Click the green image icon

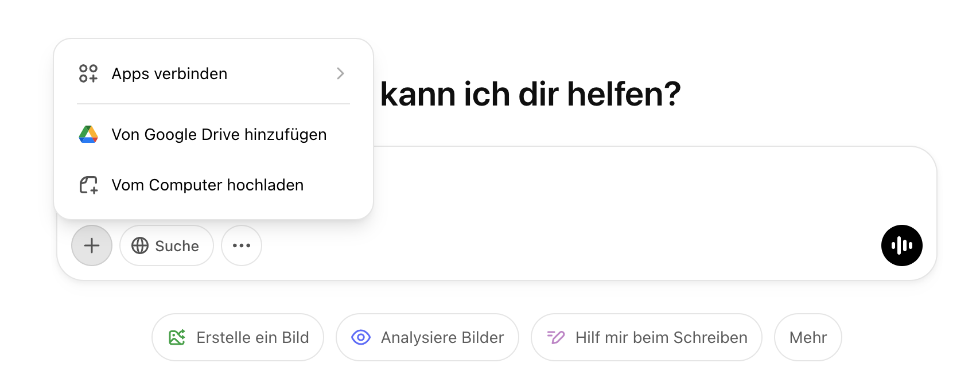[177, 337]
